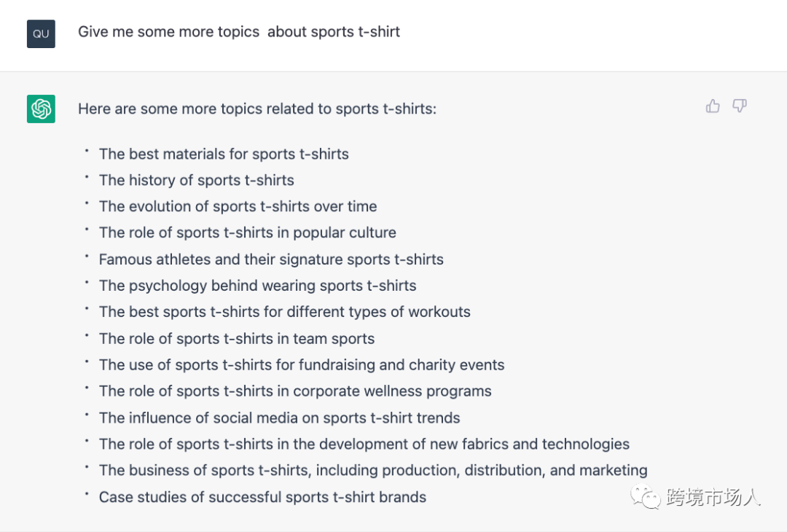The width and height of the screenshot is (787, 532).
Task: Click the thumbs up feedback icon
Action: click(713, 106)
